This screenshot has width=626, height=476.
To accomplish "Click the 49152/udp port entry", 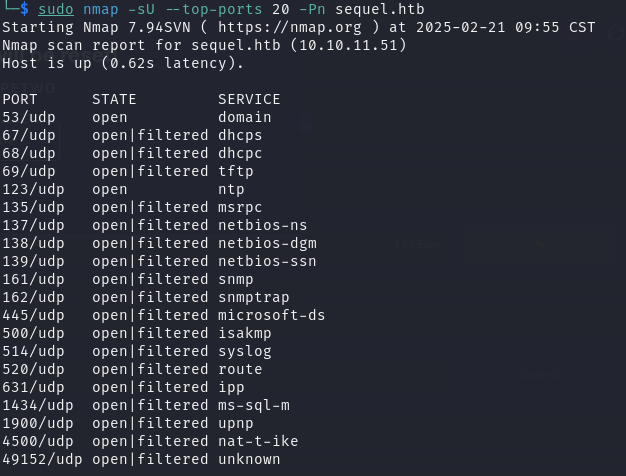I will coord(38,459).
